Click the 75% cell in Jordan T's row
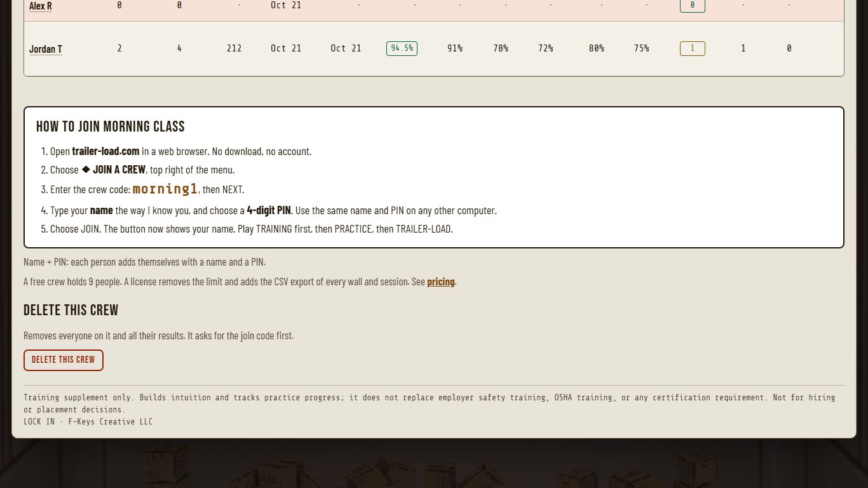The width and height of the screenshot is (868, 488). coord(641,48)
